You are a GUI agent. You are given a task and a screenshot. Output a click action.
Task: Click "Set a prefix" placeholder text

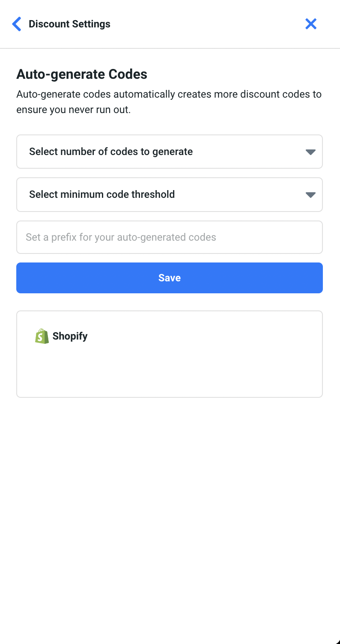click(121, 237)
